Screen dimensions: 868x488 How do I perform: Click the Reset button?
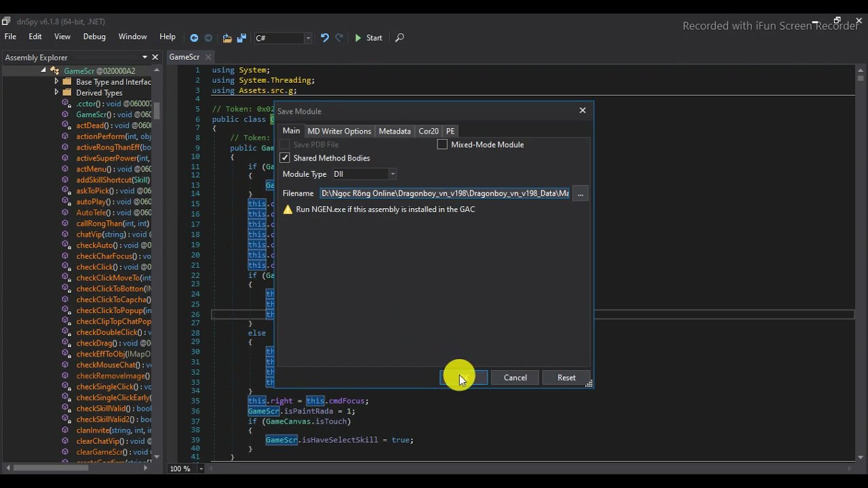[x=566, y=378]
